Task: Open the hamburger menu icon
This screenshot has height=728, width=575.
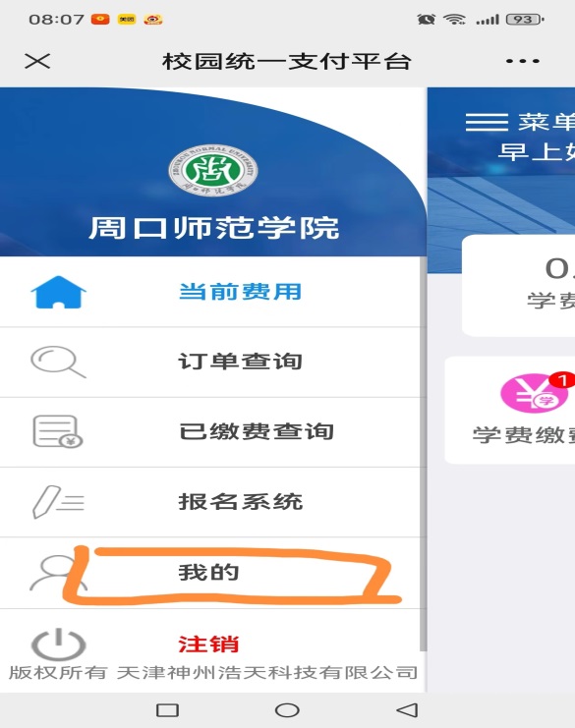Action: click(487, 123)
